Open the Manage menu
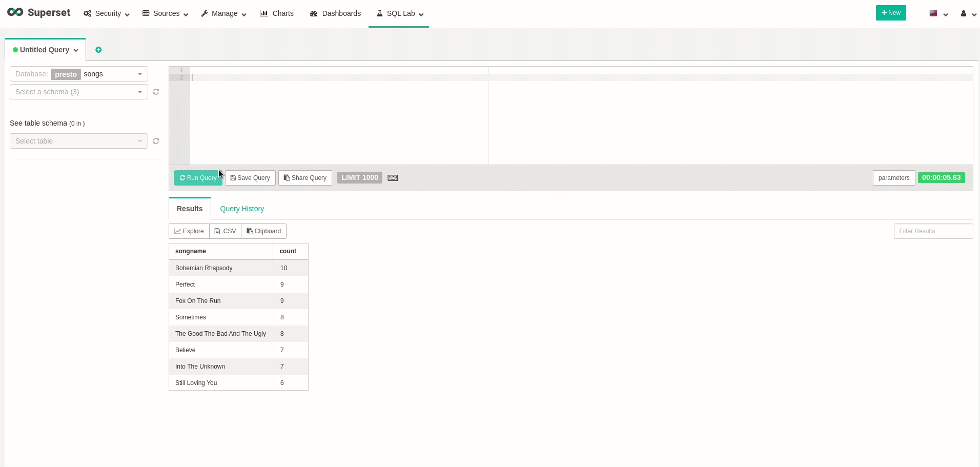980x467 pixels. tap(224, 13)
